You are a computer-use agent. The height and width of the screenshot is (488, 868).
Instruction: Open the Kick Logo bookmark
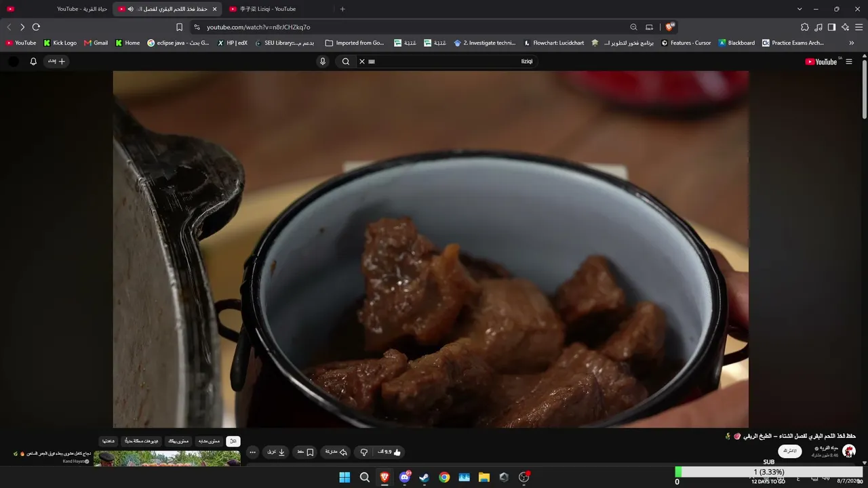[60, 43]
